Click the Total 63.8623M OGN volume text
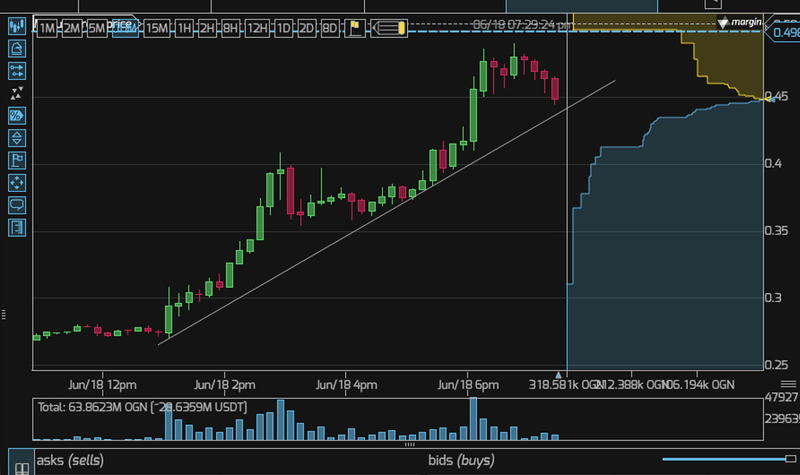Image resolution: width=800 pixels, height=475 pixels. tap(142, 407)
